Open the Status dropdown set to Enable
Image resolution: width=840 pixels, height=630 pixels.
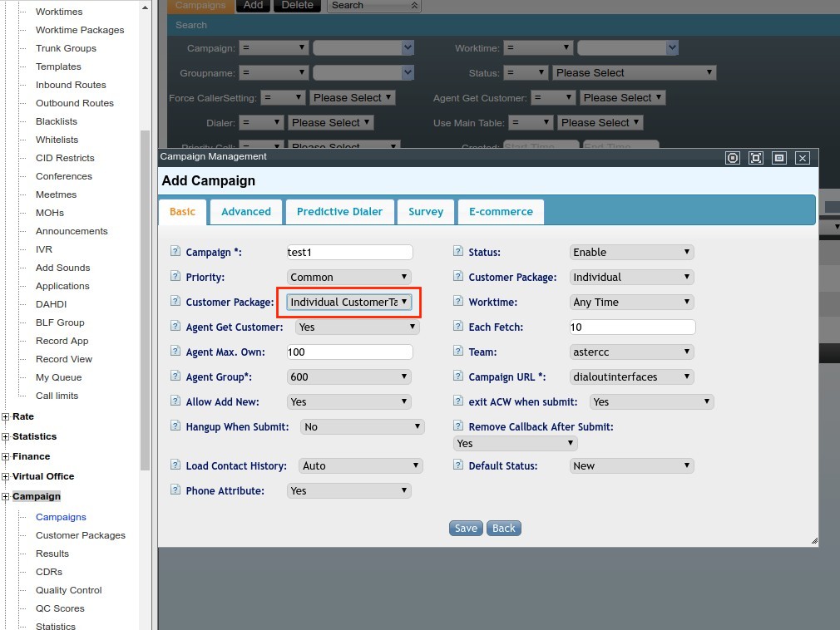(631, 252)
